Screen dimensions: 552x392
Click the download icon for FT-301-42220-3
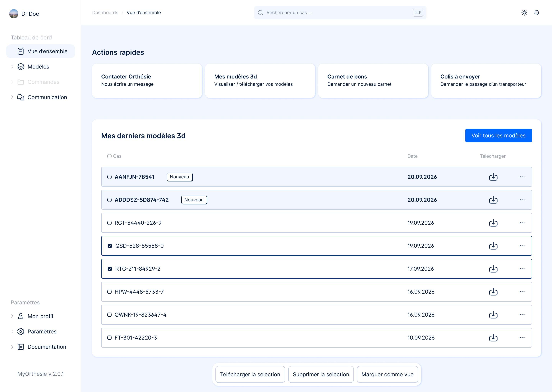tap(493, 338)
